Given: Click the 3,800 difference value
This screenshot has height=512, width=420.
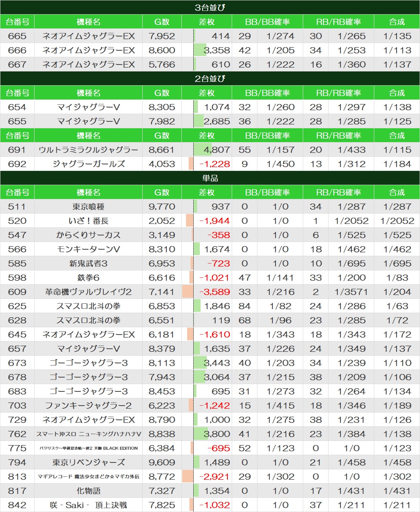Looking at the screenshot, I should (217, 434).
